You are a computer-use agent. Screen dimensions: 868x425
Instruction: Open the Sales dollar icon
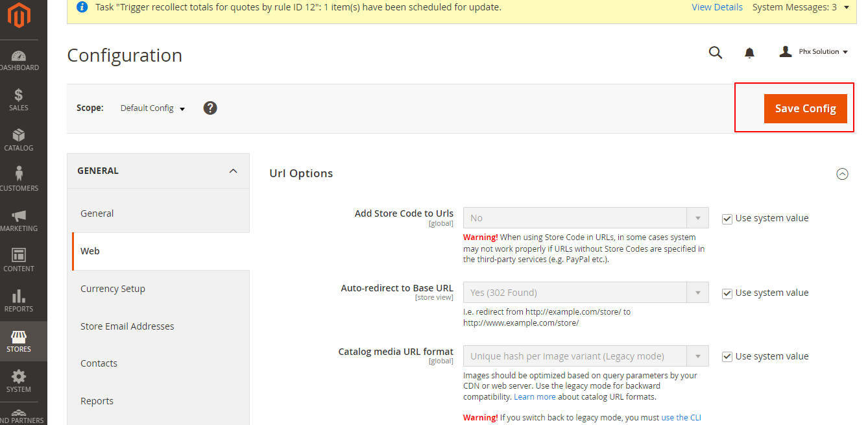19,95
